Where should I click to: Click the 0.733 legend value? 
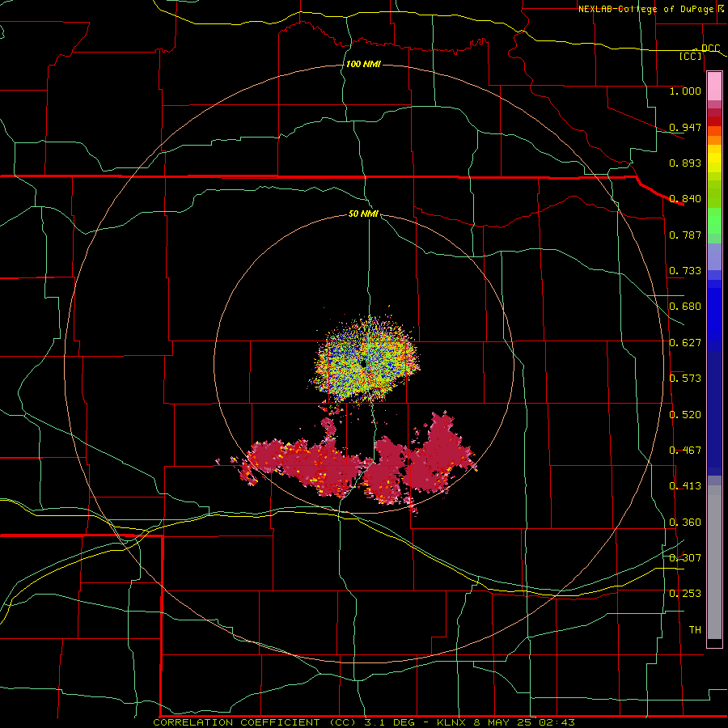(x=685, y=271)
